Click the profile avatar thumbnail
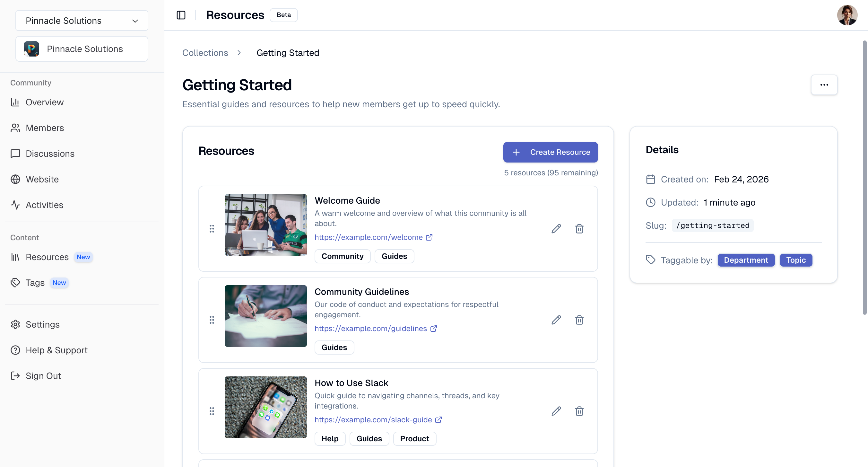 tap(847, 15)
